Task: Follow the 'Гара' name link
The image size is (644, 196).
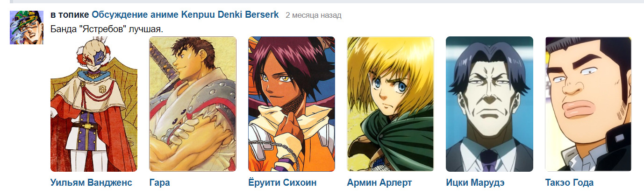Action: [x=159, y=182]
